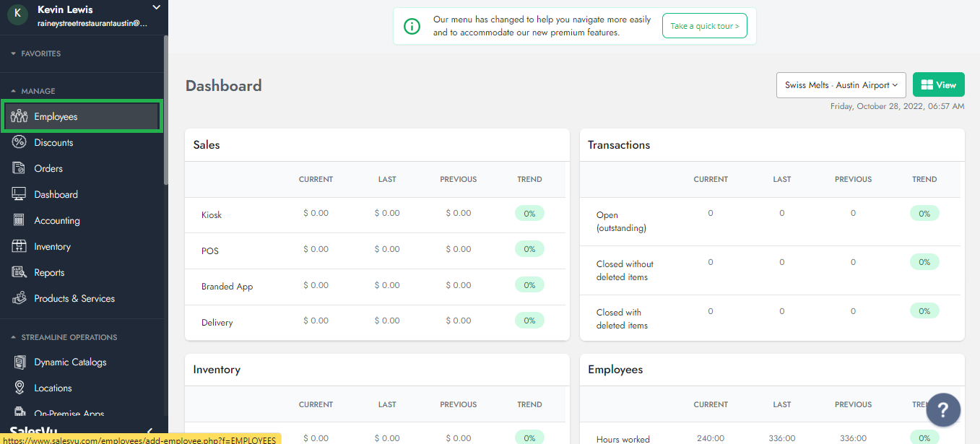Open the Reports menu item
Screen dimensions: 980x444
tap(49, 273)
